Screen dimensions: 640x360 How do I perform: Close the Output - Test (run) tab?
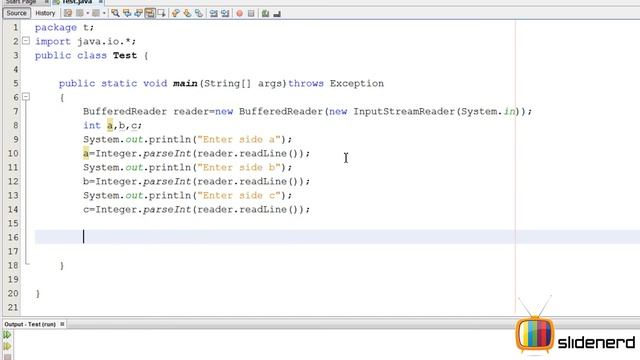coord(62,324)
